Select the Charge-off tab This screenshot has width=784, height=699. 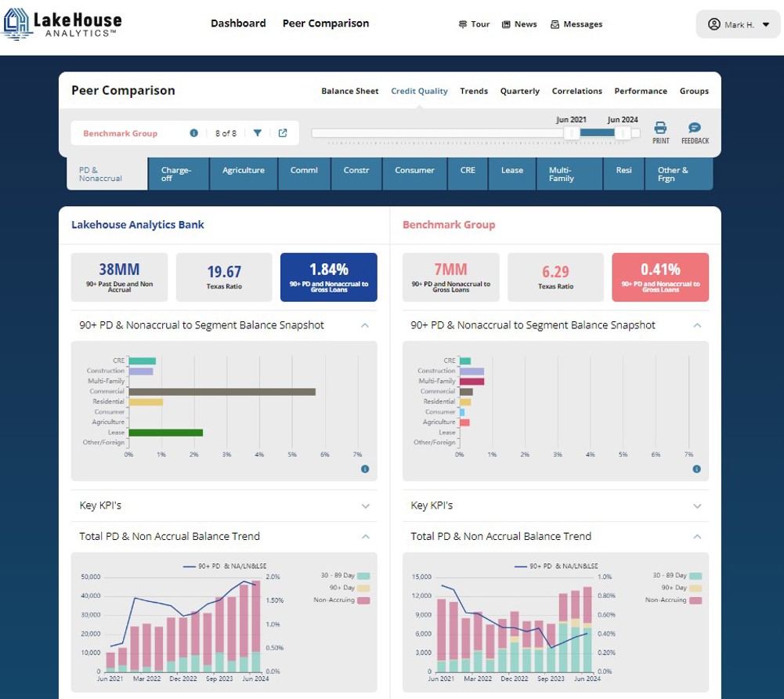(x=178, y=174)
